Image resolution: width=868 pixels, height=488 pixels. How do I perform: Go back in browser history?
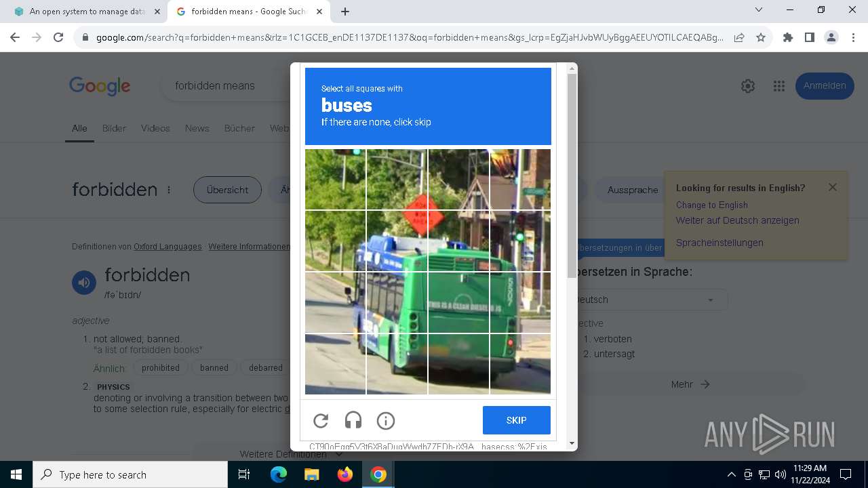[15, 38]
